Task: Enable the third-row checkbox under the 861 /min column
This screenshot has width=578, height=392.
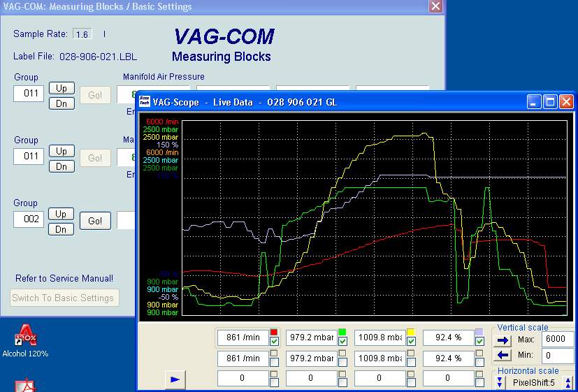Action: (x=274, y=383)
